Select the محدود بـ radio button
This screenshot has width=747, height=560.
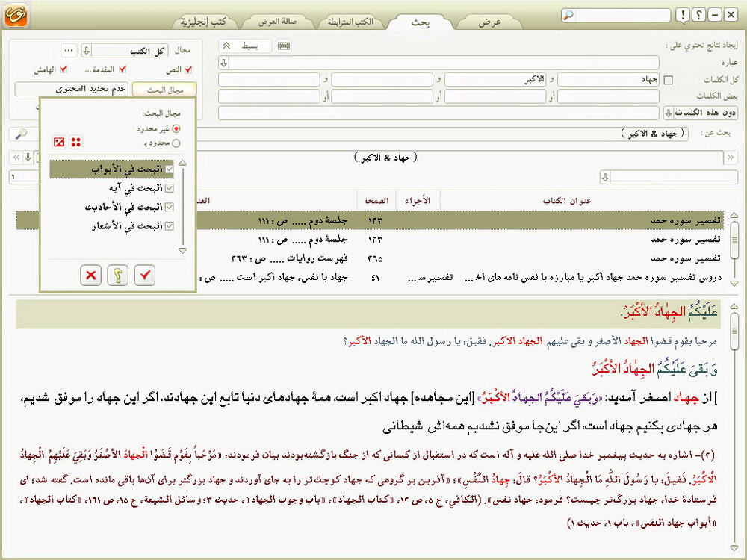click(176, 143)
